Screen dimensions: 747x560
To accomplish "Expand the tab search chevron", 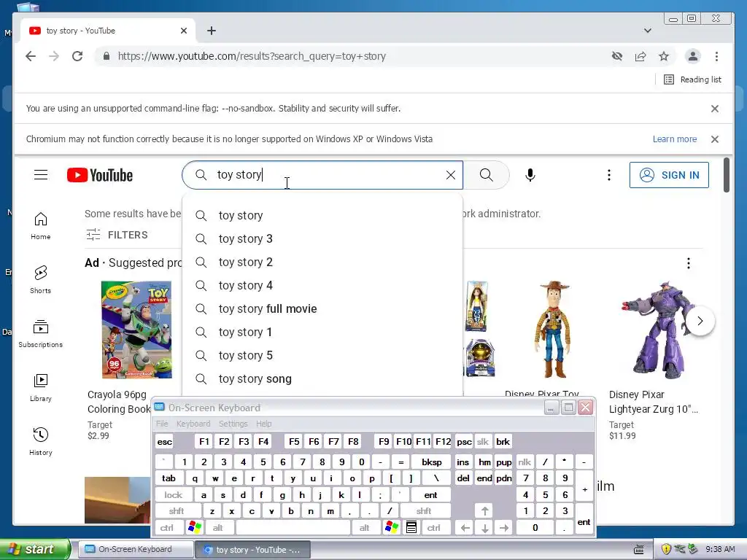I will click(x=648, y=31).
